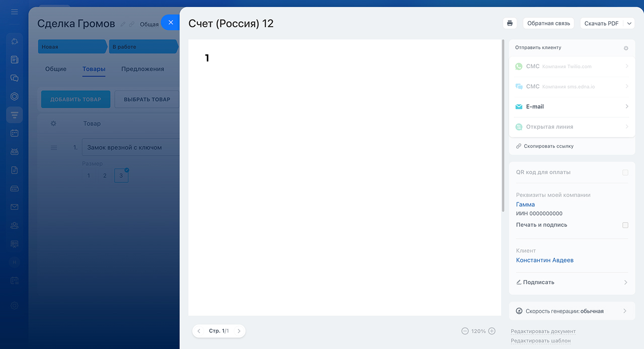The image size is (644, 349).
Task: Open Скорость генерации: обычная setting
Action: pos(572,311)
